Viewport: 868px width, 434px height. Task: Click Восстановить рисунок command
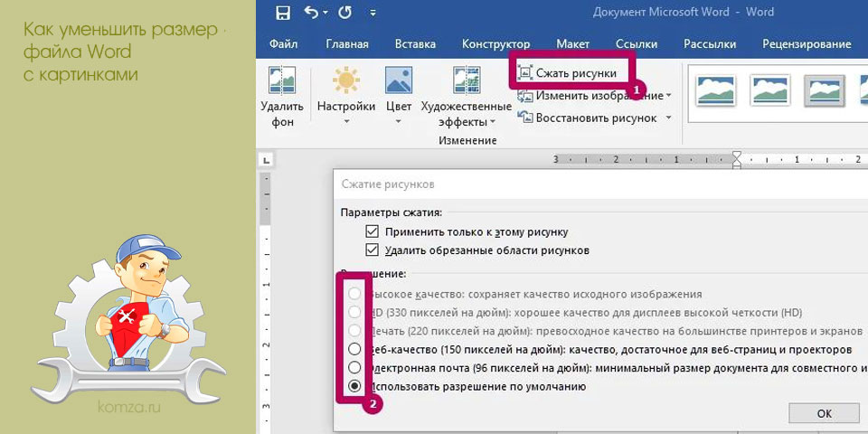(588, 118)
